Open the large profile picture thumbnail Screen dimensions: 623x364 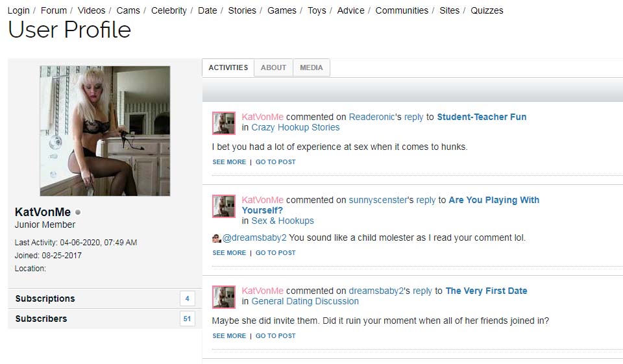click(104, 130)
